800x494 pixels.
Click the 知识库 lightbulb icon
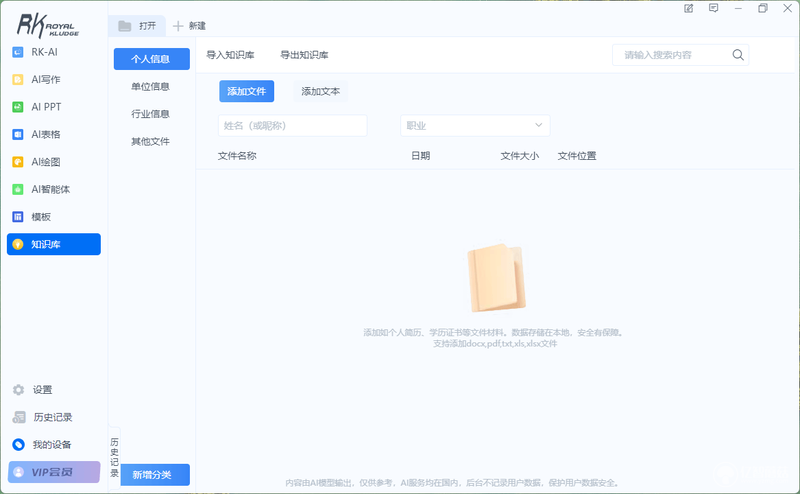point(18,244)
